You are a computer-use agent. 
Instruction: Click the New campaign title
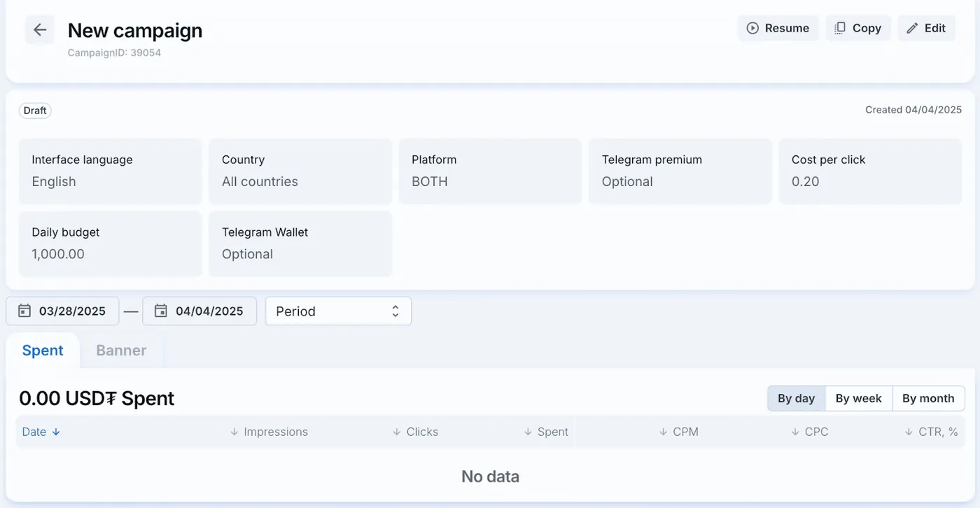[135, 30]
